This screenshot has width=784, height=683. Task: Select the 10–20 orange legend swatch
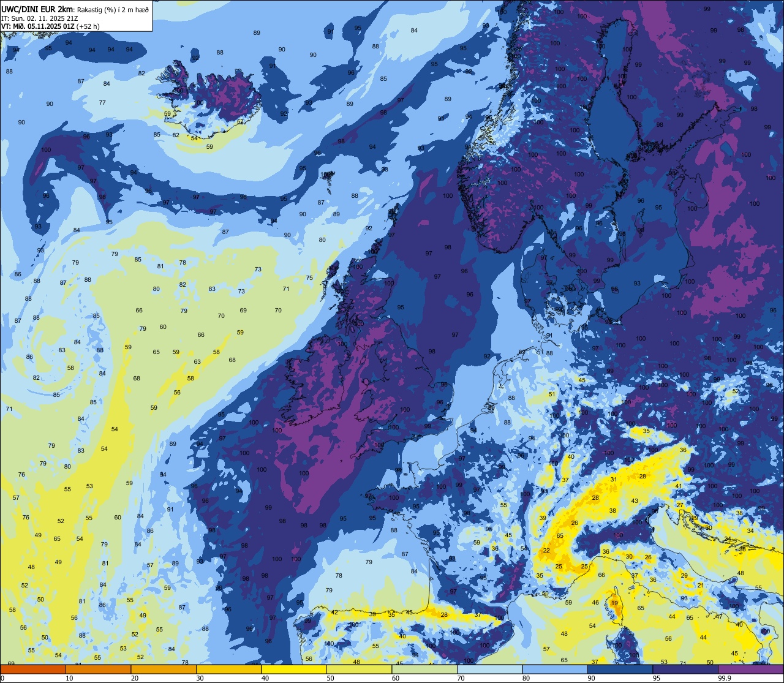click(98, 669)
